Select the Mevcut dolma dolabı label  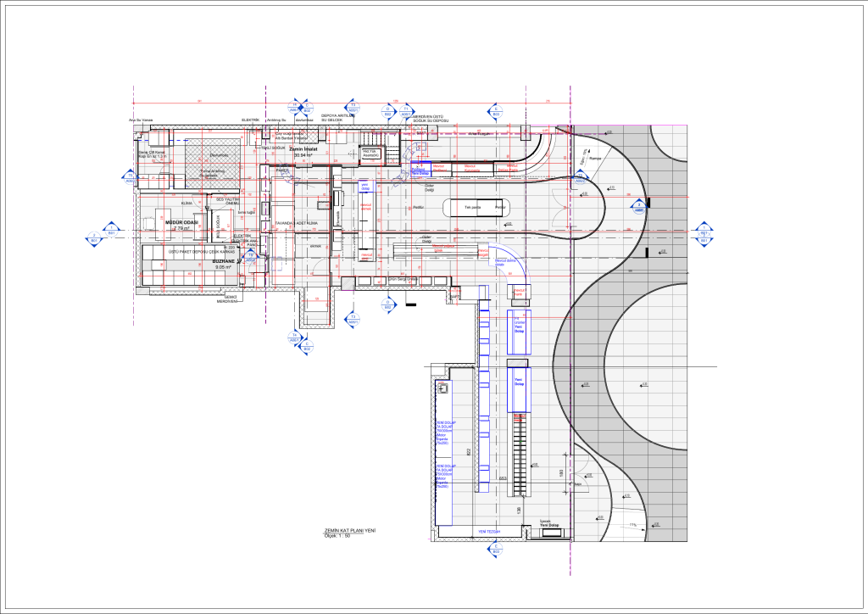click(x=504, y=262)
